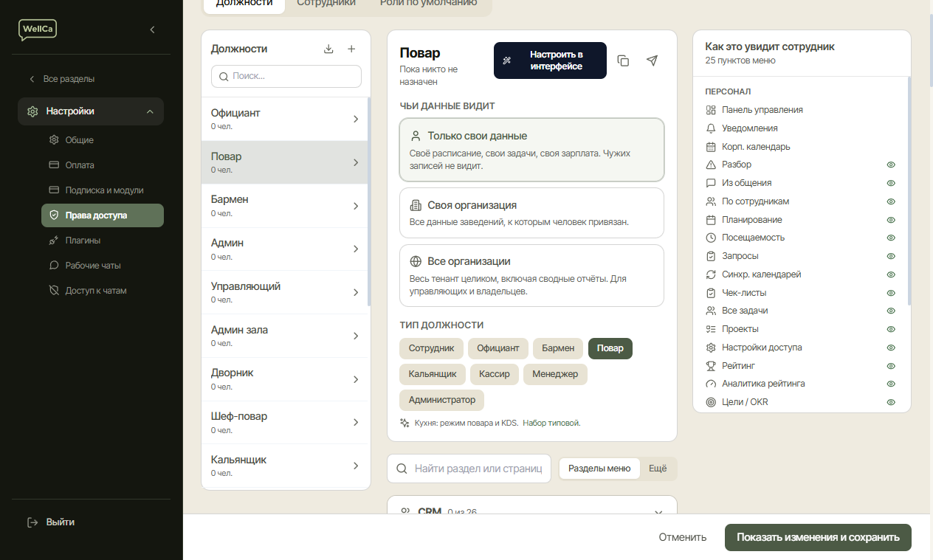Toggle visibility eye for Планирование

tap(891, 220)
